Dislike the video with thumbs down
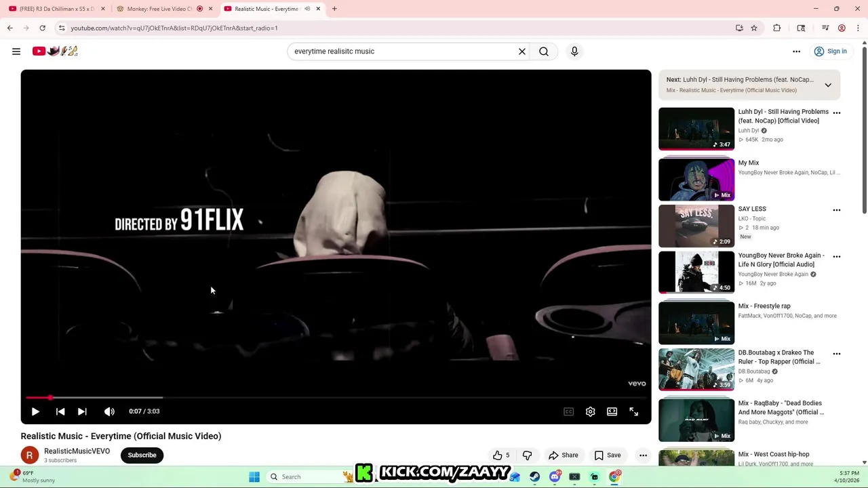This screenshot has width=868, height=488. click(527, 455)
